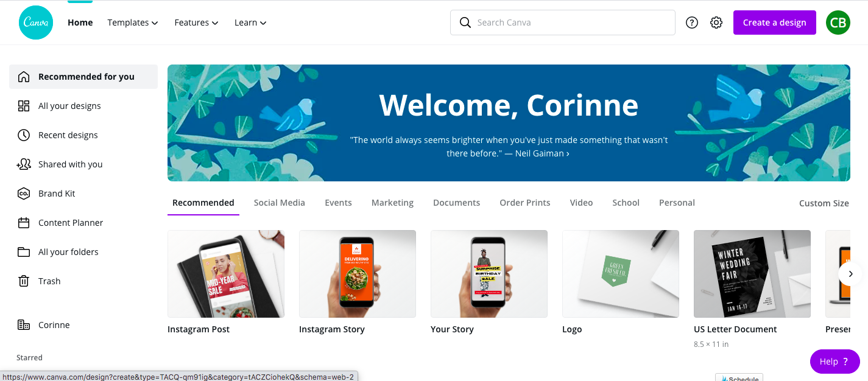Screen dimensions: 868x381
Task: Click the Recent designs clock icon
Action: point(24,135)
